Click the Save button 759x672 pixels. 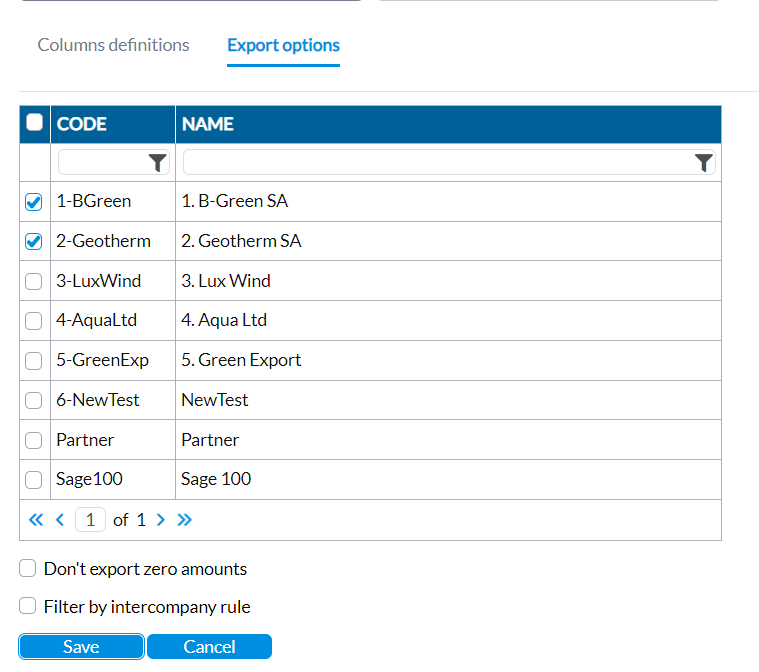coord(81,646)
